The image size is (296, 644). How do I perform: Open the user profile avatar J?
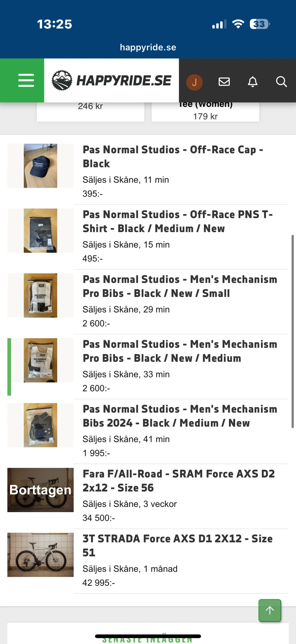tap(194, 82)
